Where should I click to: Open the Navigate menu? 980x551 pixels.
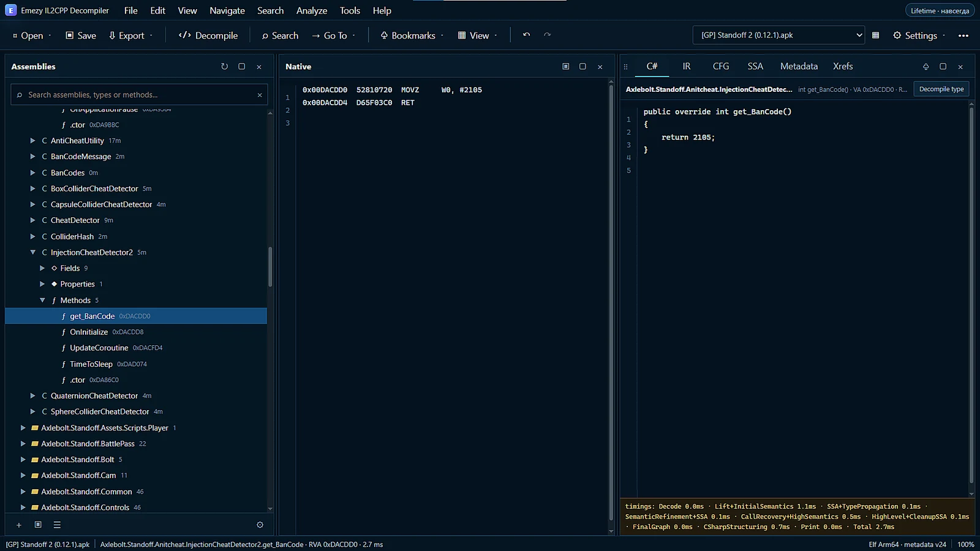(x=227, y=10)
